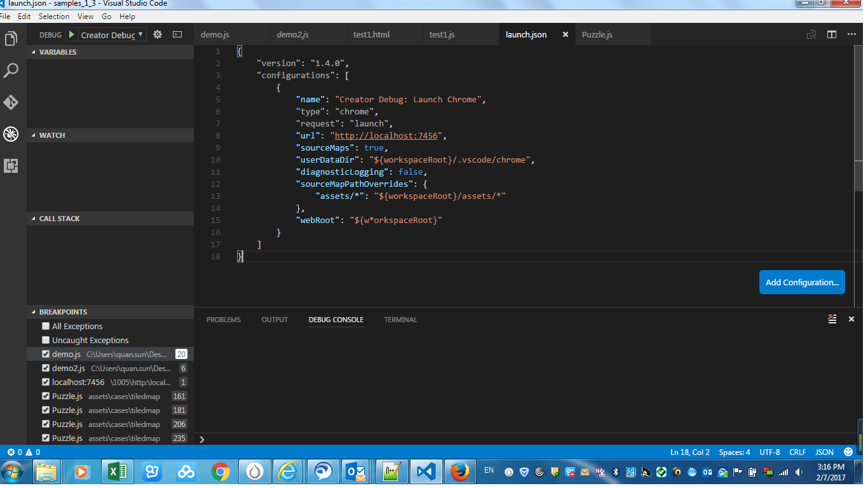Screen dimensions: 868x488
Task: Open the Explorer view in activity bar
Action: tap(11, 39)
